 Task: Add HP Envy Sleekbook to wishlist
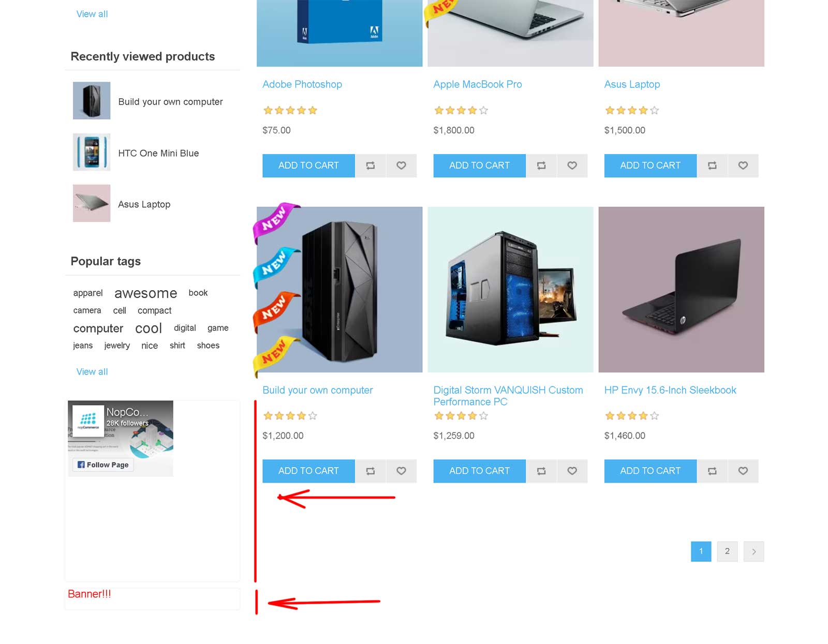pos(743,471)
